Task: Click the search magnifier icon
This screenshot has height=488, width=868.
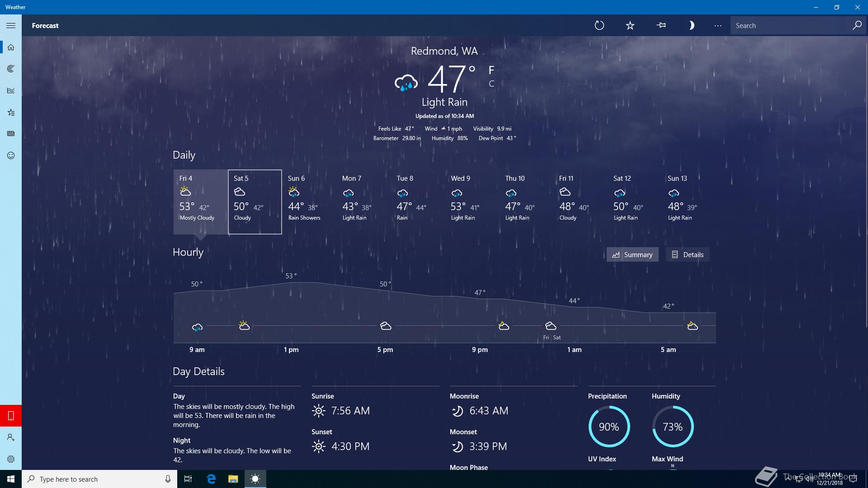Action: pyautogui.click(x=857, y=25)
